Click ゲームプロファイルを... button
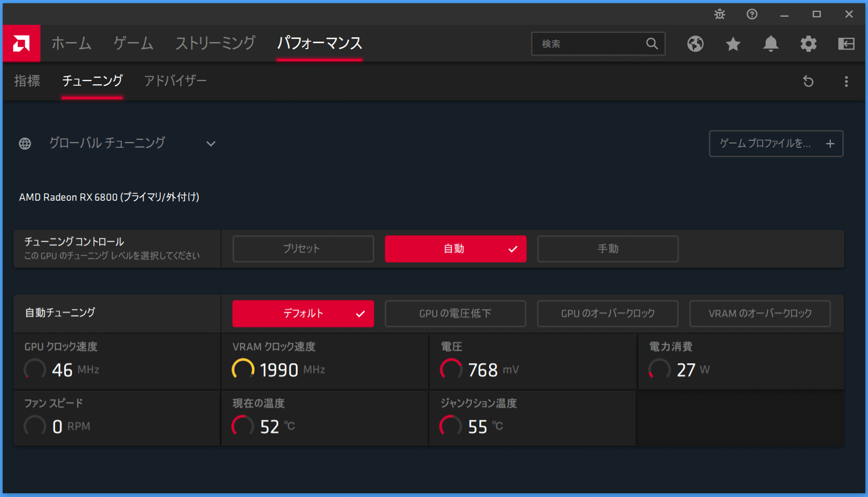The height and width of the screenshot is (497, 868). pos(776,144)
